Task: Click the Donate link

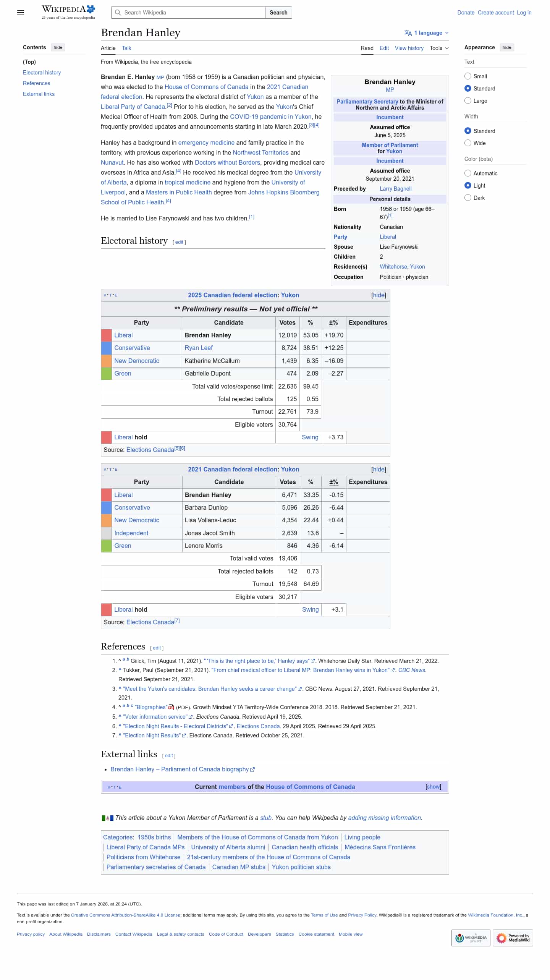Action: pos(466,13)
